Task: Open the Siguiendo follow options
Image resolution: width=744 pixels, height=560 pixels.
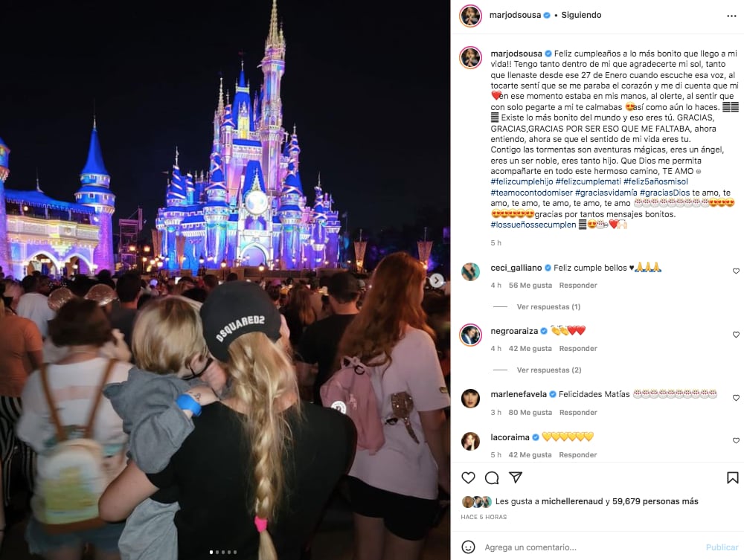Action: pos(581,15)
